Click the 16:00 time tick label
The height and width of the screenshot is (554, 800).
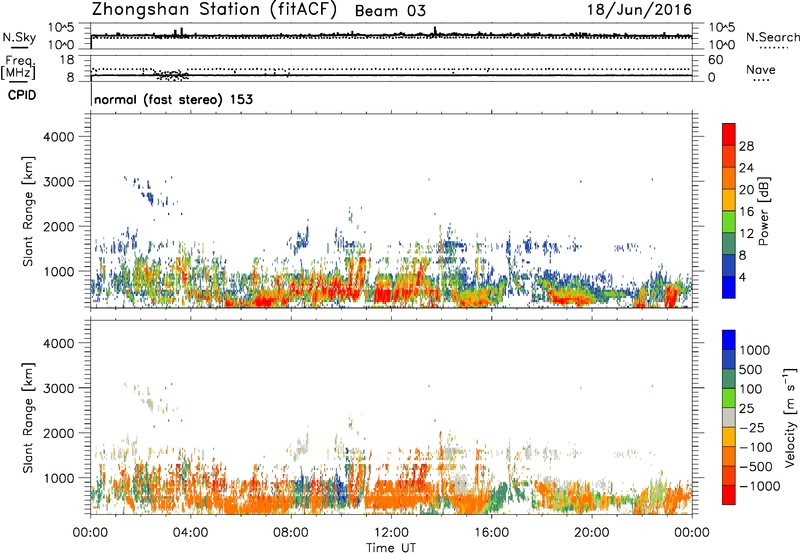click(x=491, y=533)
